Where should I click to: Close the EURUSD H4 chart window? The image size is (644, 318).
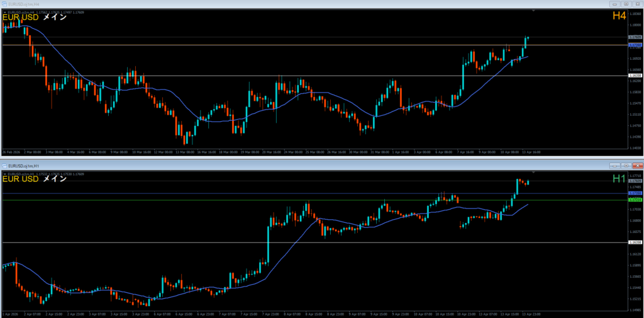[637, 4]
